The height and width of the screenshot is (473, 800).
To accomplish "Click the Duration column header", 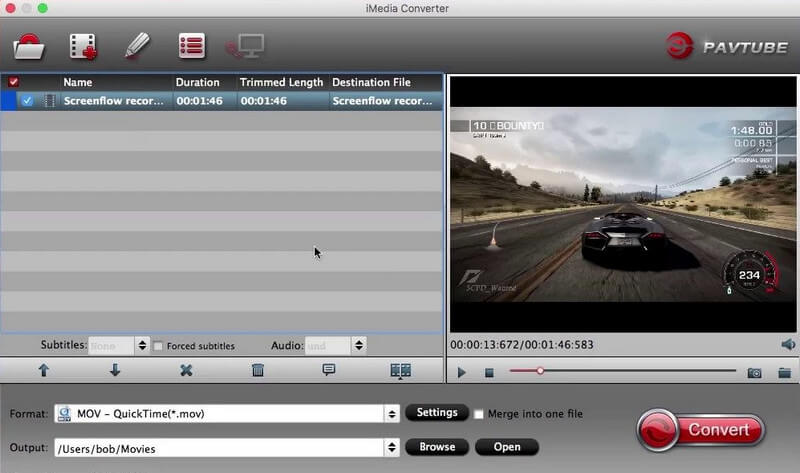I will pos(197,82).
